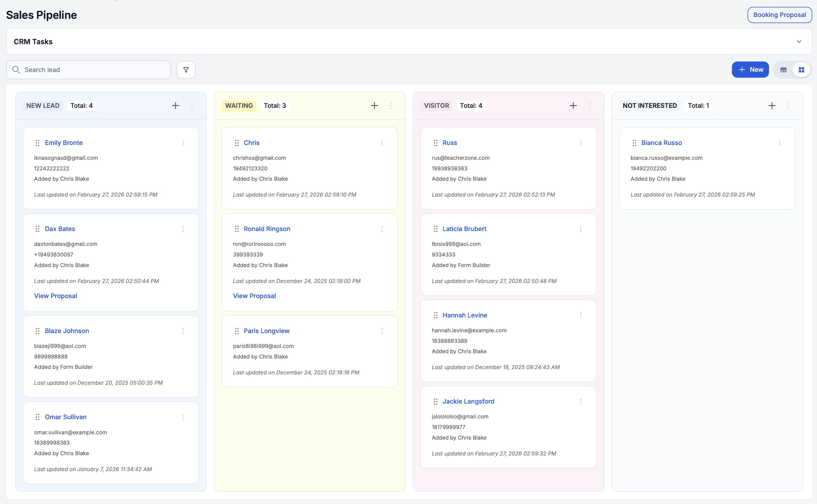
Task: Add a lead to NEW LEAD column
Action: click(x=175, y=106)
